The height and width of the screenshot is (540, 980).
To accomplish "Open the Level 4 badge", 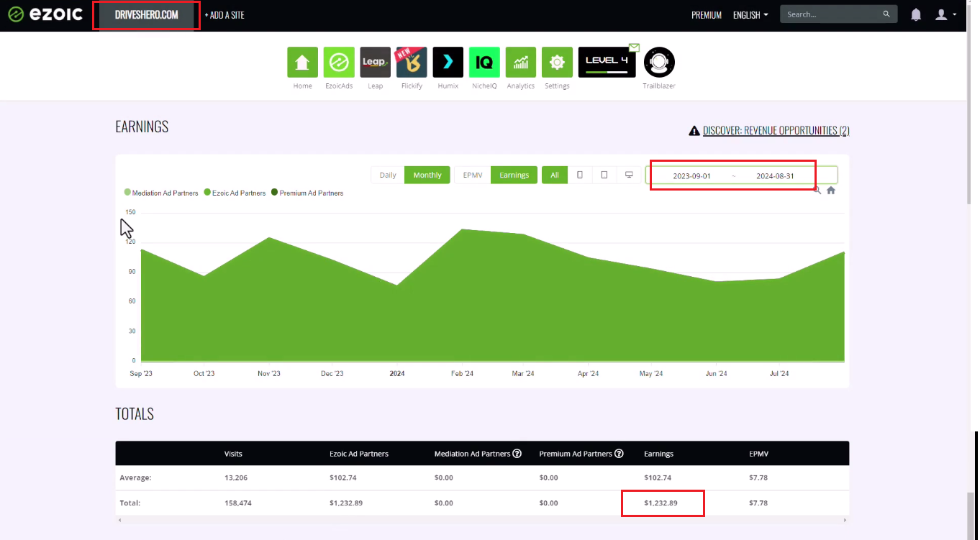I will coord(607,62).
